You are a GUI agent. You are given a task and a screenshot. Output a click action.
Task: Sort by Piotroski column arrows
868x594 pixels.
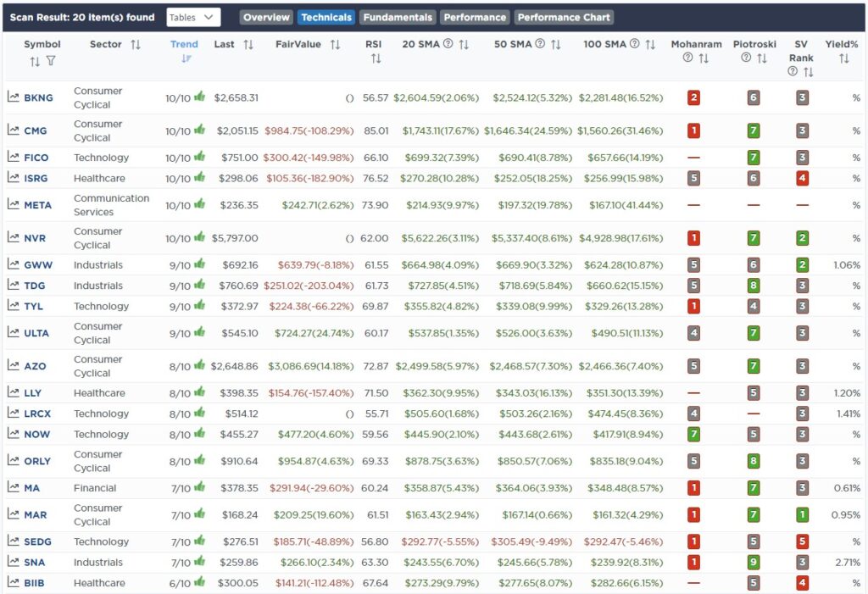[762, 58]
